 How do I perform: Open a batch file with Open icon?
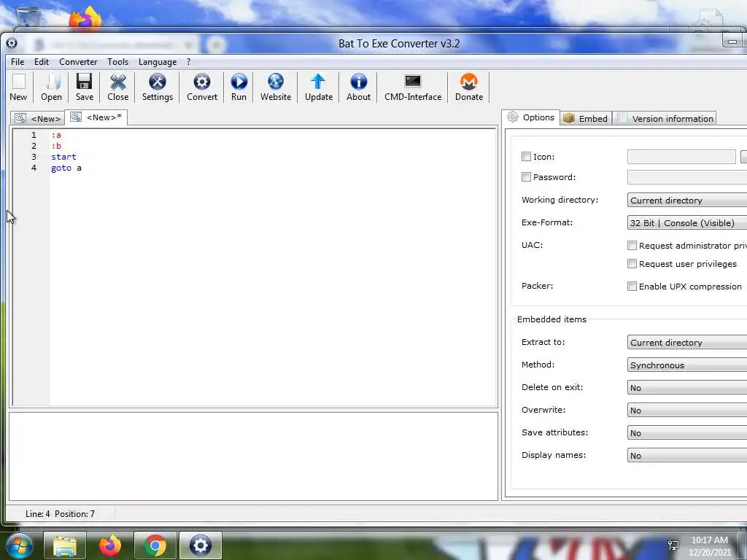pyautogui.click(x=52, y=87)
